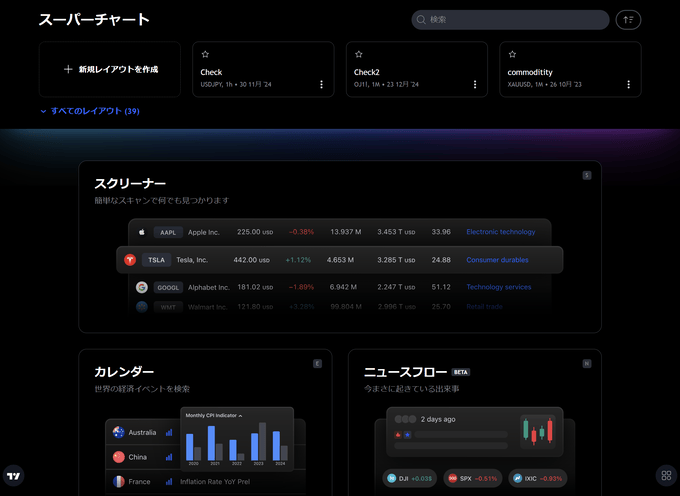Focus the 検索 search input field
The width and height of the screenshot is (680, 496).
(x=510, y=20)
